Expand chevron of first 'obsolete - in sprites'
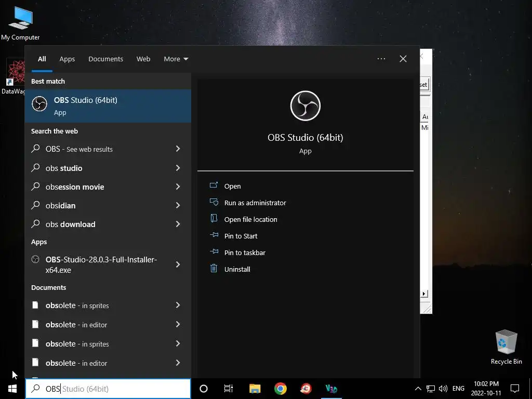532x399 pixels. click(x=178, y=305)
